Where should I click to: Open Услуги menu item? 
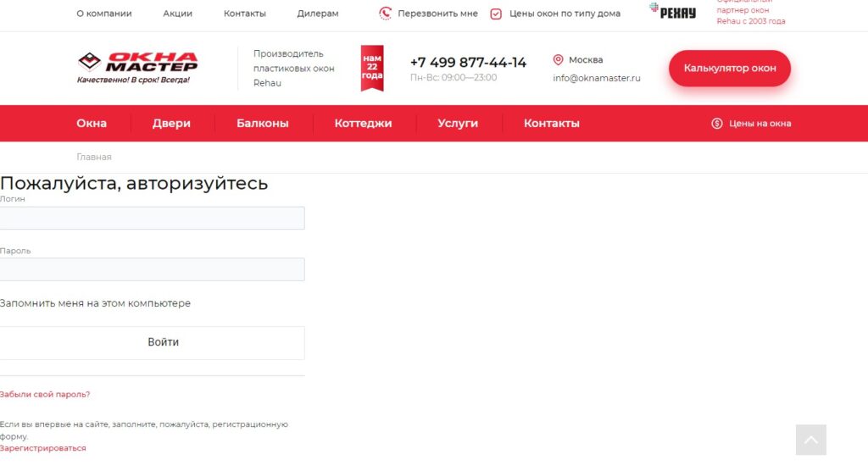(458, 124)
